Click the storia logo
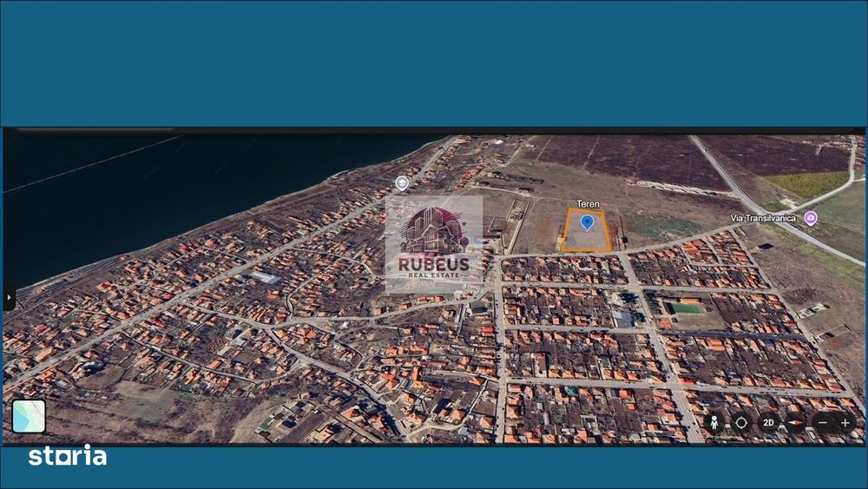This screenshot has width=868, height=489. 68,456
